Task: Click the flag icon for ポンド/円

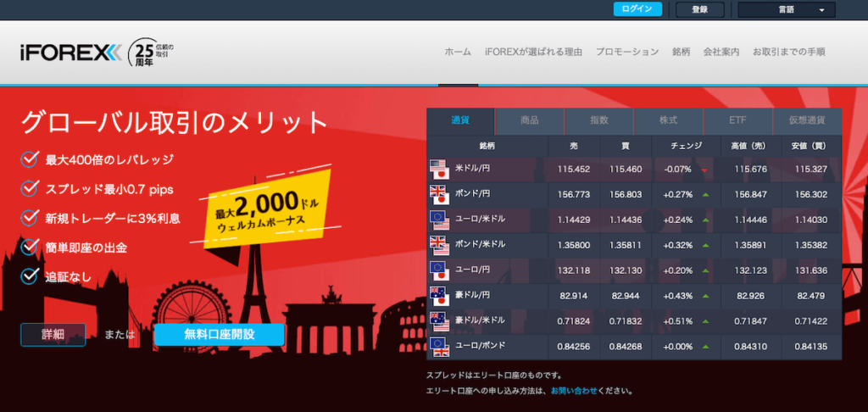Action: (x=438, y=195)
